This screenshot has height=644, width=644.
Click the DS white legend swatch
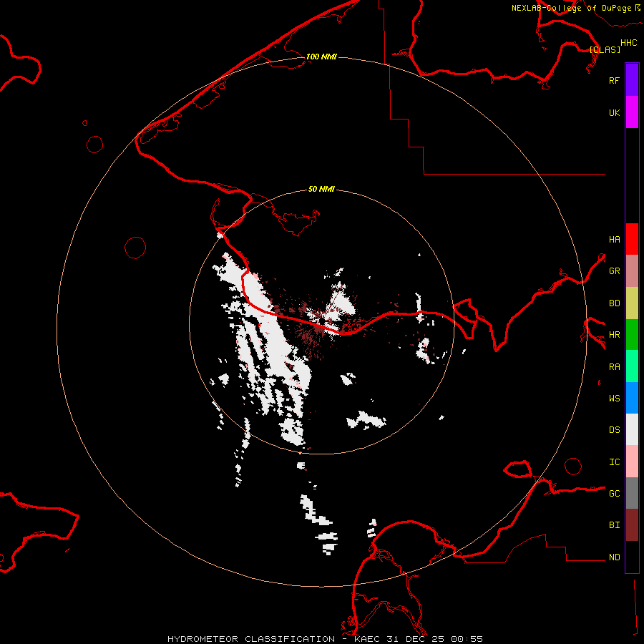(x=632, y=429)
